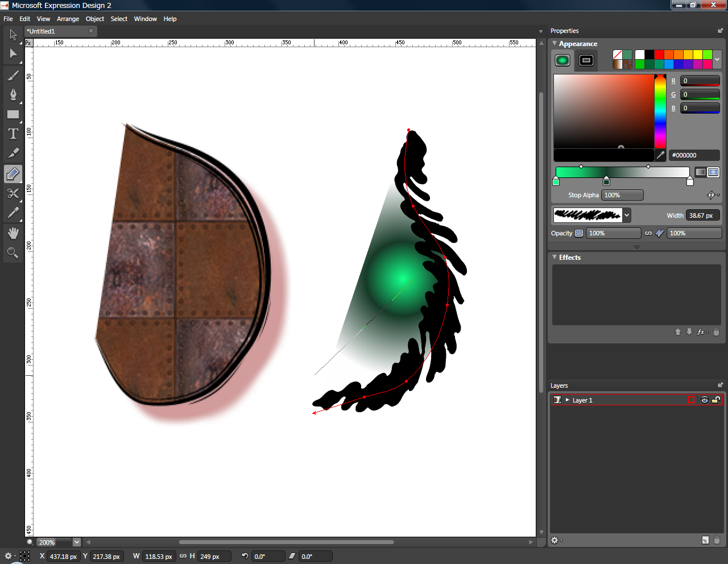Viewport: 728px width, 564px height.
Task: Click the eyedropper beside the color preview
Action: coord(660,155)
